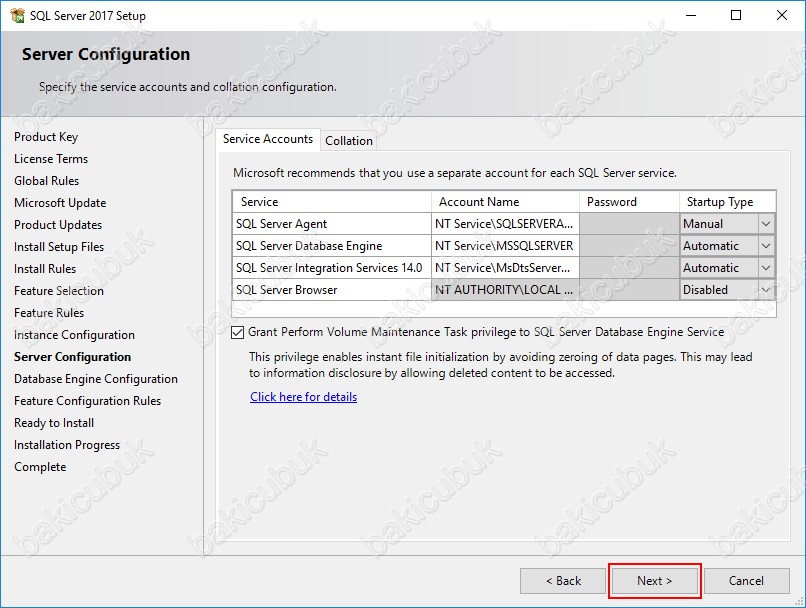Click Install Setup Files step
806x608 pixels.
[59, 247]
